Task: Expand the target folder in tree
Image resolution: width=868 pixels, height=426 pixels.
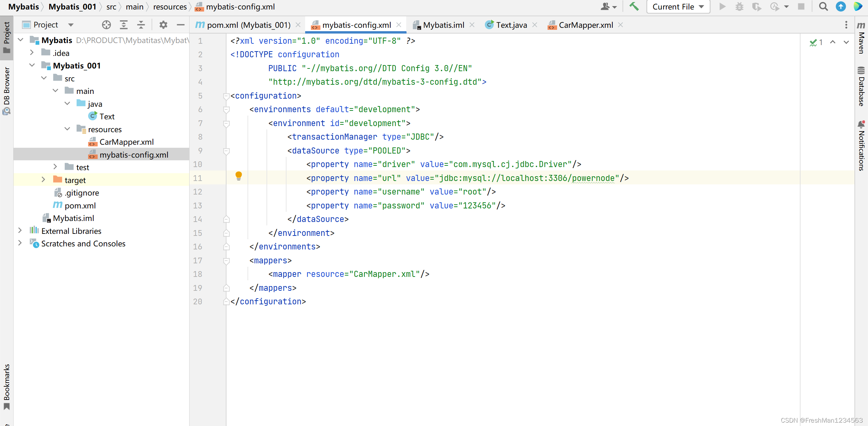Action: click(x=43, y=180)
